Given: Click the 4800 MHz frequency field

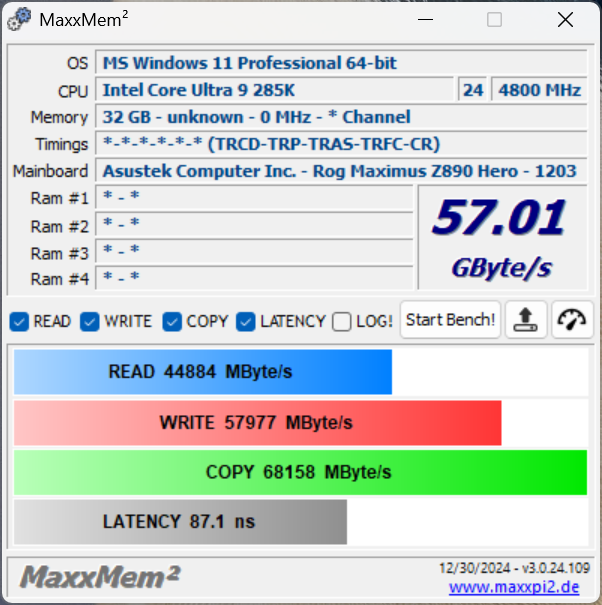Looking at the screenshot, I should [539, 90].
